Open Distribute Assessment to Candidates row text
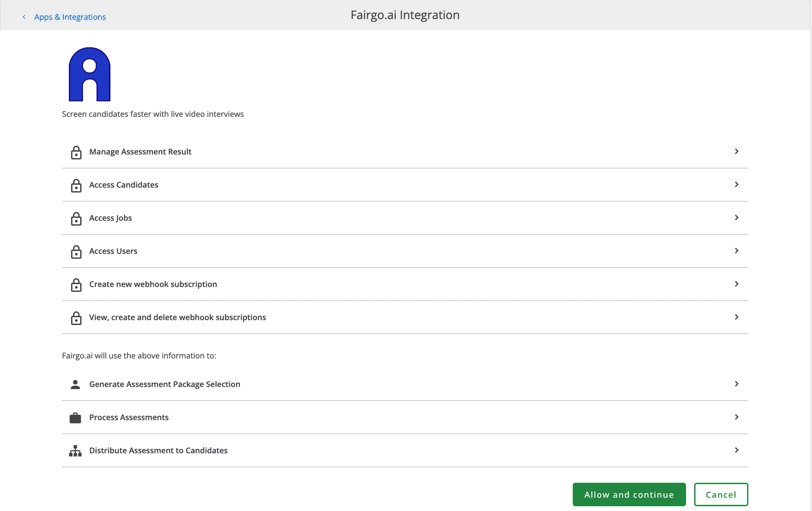This screenshot has height=511, width=812. [158, 451]
